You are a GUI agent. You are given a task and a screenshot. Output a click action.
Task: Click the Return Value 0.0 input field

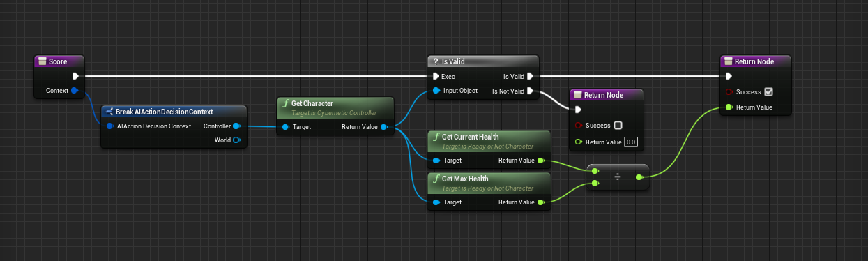click(x=631, y=142)
